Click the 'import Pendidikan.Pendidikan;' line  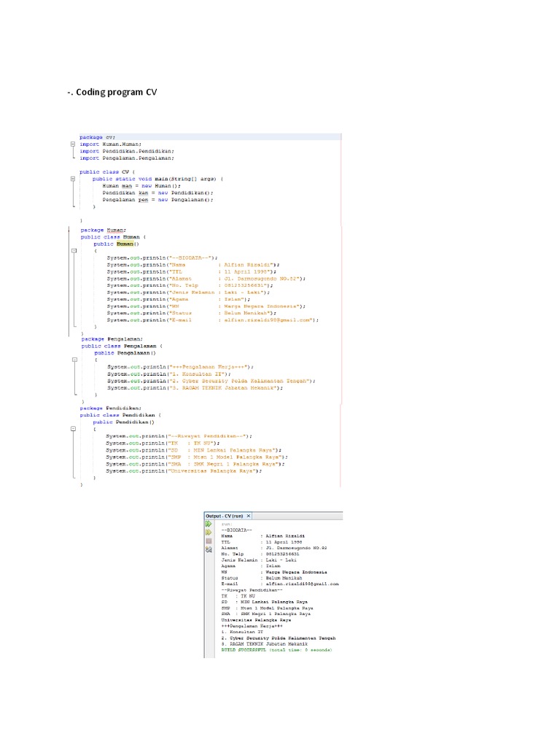coord(127,151)
